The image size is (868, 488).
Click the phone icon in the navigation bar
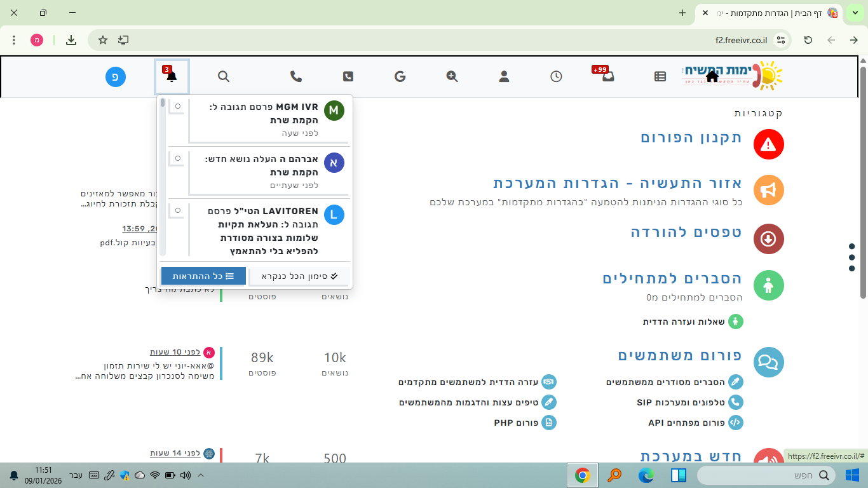295,76
